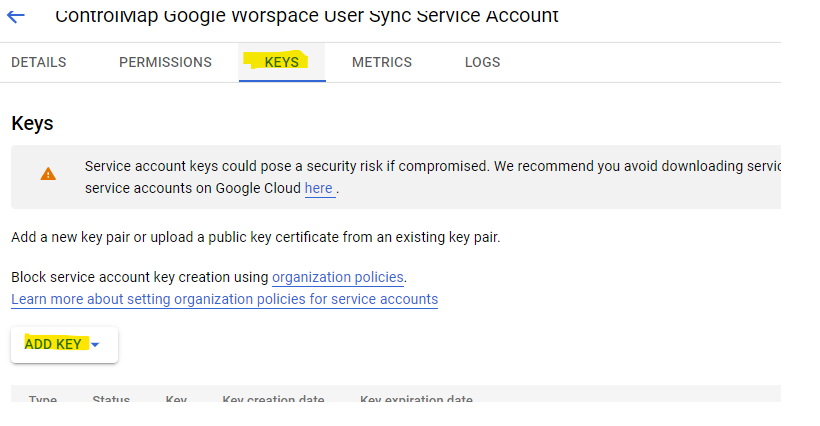The width and height of the screenshot is (820, 426).
Task: Switch to the Permissions tab
Action: point(165,62)
